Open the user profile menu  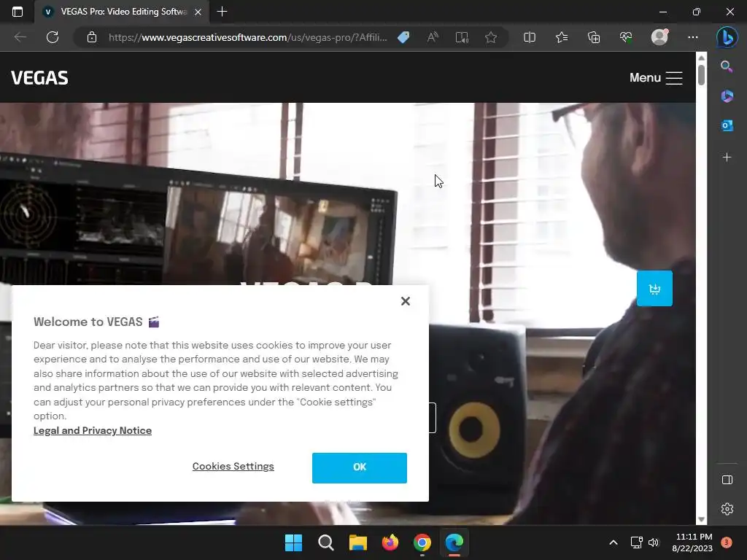pyautogui.click(x=659, y=37)
